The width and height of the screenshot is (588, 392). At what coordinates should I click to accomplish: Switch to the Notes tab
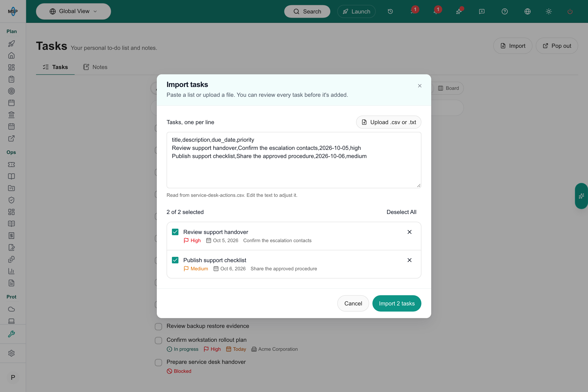pos(95,67)
